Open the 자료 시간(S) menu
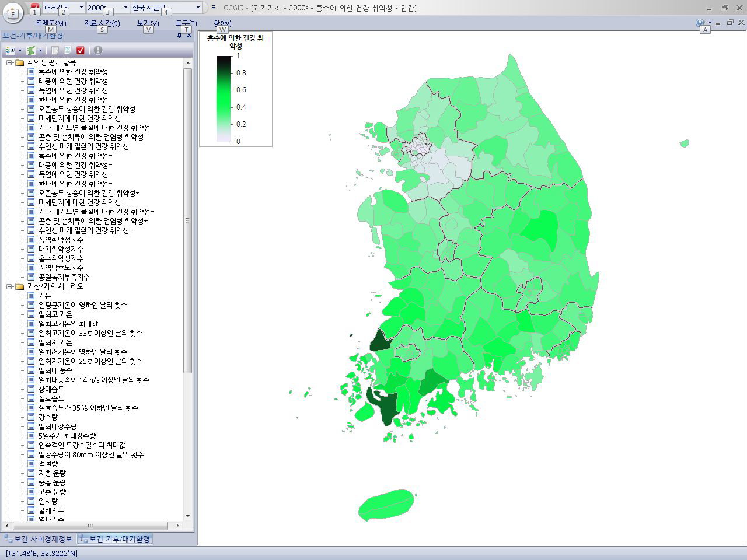 102,23
